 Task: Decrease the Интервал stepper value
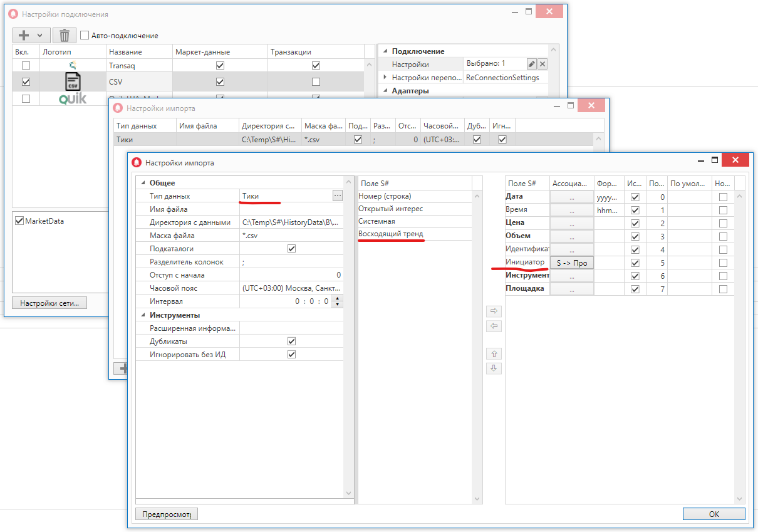tap(338, 305)
